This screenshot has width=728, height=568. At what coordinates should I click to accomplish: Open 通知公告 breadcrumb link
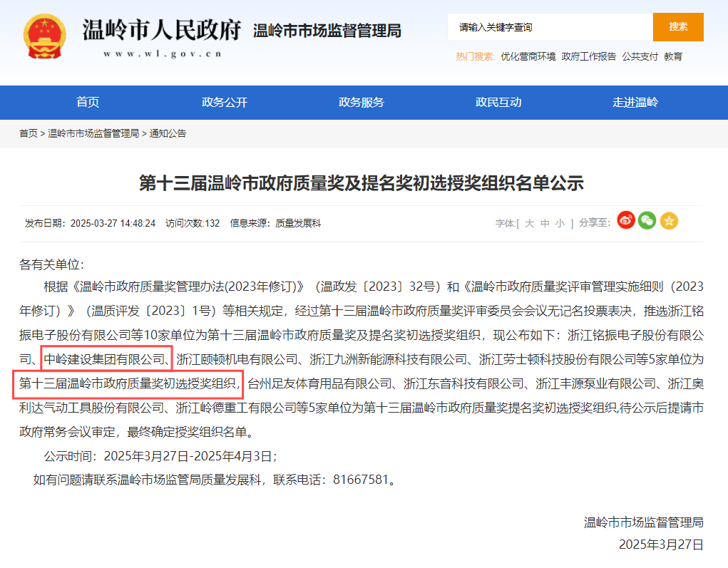click(x=168, y=134)
